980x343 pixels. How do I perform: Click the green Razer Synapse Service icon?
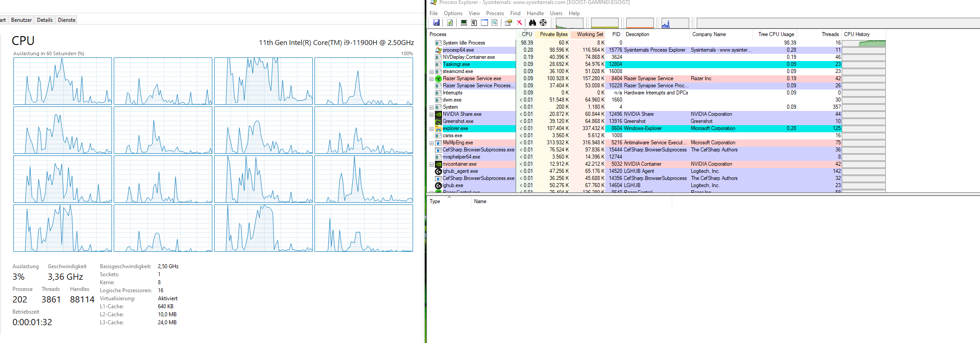438,78
